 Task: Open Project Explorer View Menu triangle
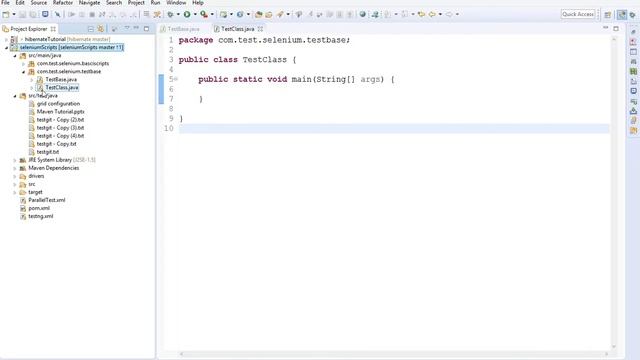[x=127, y=29]
